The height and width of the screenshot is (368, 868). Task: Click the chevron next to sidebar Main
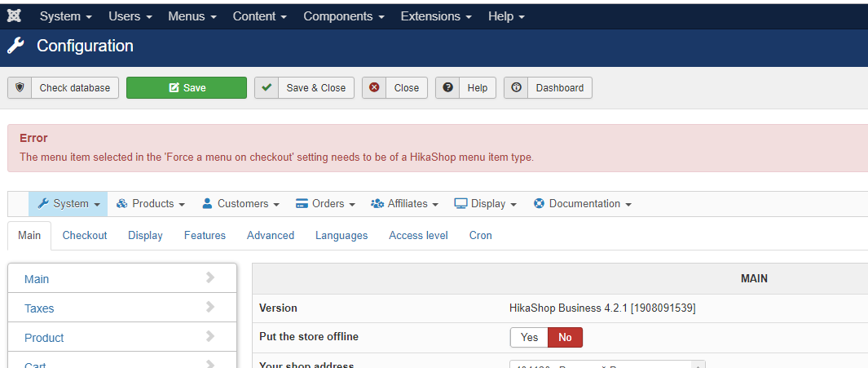click(210, 277)
